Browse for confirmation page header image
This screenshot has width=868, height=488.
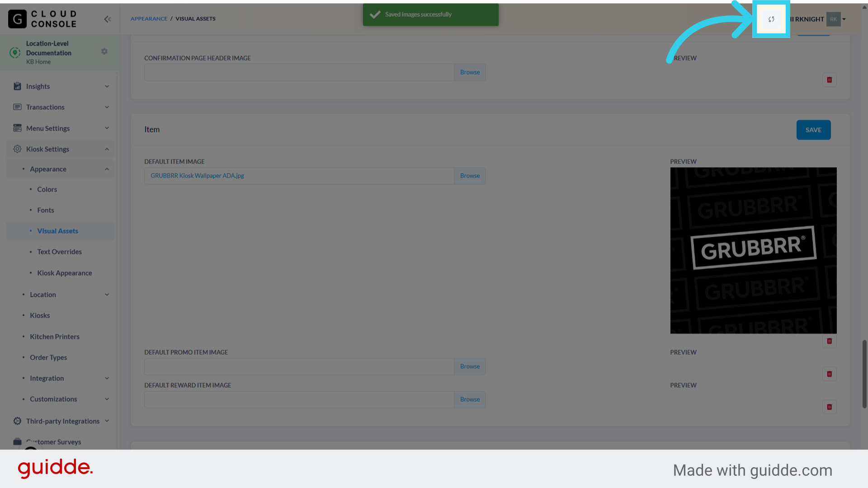click(470, 72)
